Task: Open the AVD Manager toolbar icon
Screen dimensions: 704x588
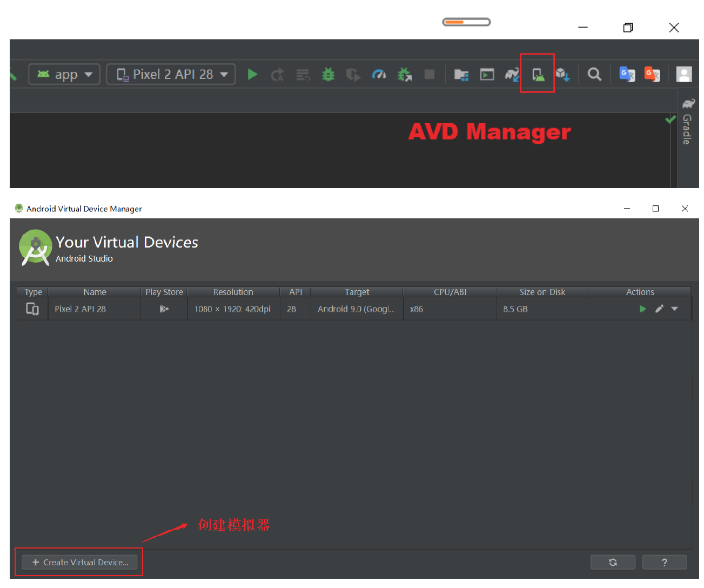Action: click(x=538, y=75)
